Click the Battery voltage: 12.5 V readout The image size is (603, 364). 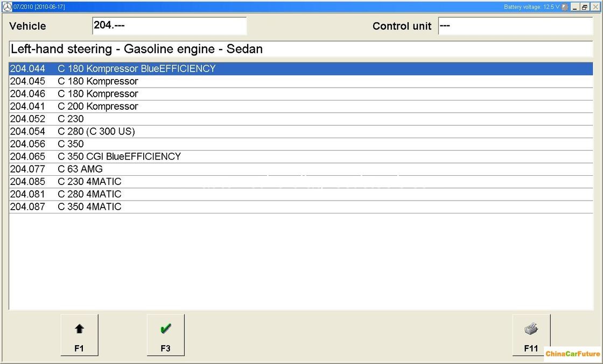531,7
